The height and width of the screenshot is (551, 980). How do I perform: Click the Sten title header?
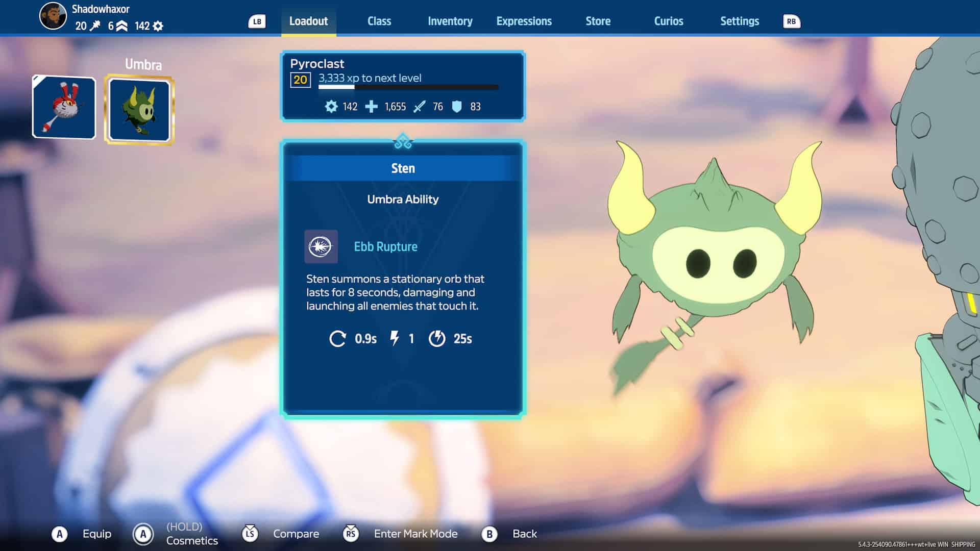[403, 168]
